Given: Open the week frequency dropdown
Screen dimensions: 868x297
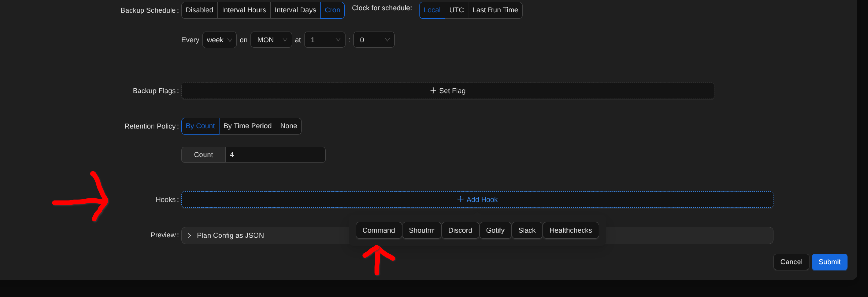Looking at the screenshot, I should [x=219, y=40].
